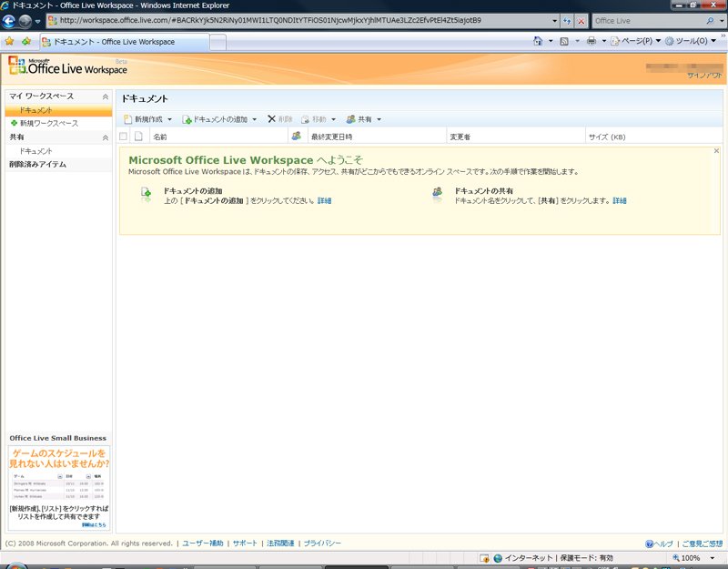Screen dimensions: 728x569
Task: Open 削除済みアイテム in sidebar
Action: click(37, 165)
